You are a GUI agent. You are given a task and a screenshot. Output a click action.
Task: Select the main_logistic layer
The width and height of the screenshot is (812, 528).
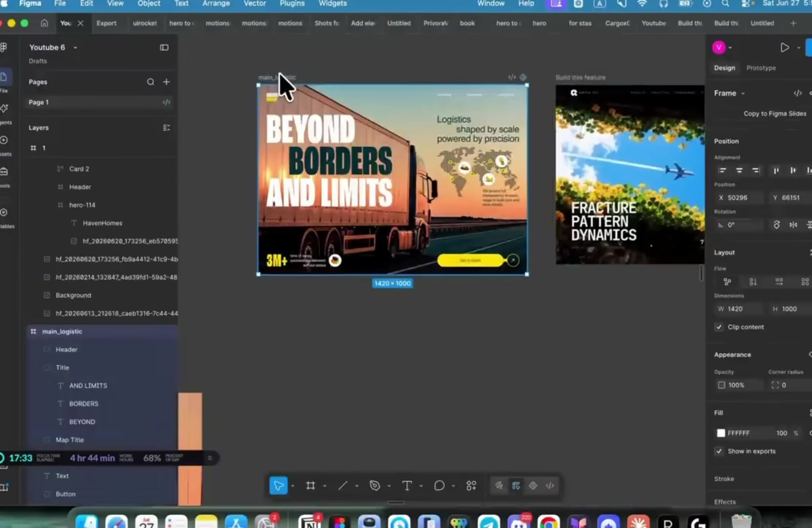point(102,331)
